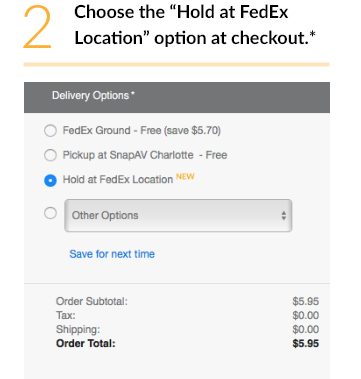Click the orange divider line under the heading

[176, 64]
